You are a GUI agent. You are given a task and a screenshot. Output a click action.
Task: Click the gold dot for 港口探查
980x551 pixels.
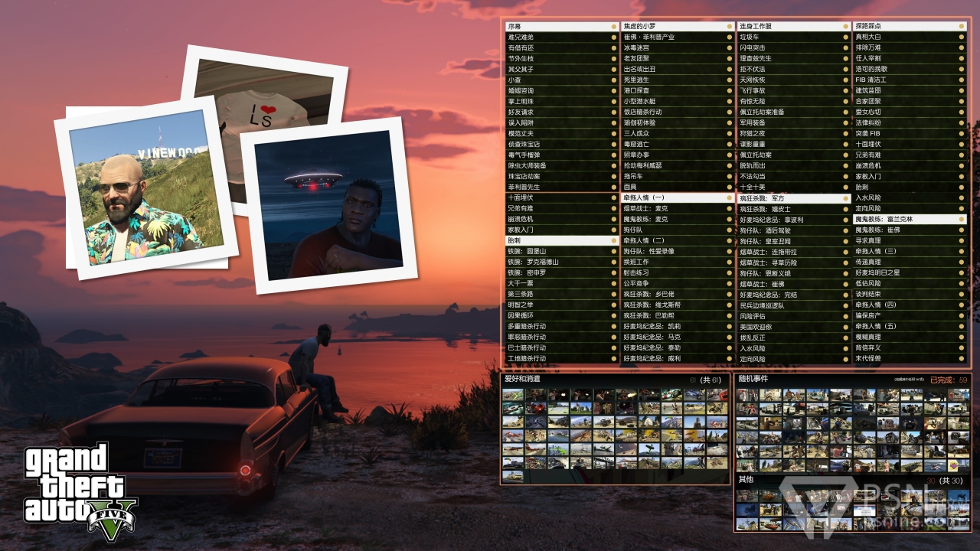click(x=729, y=90)
